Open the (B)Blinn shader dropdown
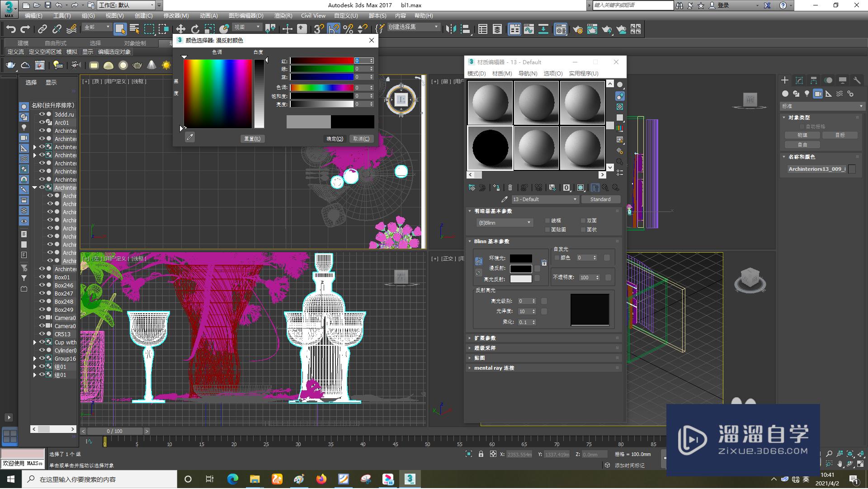 pyautogui.click(x=505, y=223)
